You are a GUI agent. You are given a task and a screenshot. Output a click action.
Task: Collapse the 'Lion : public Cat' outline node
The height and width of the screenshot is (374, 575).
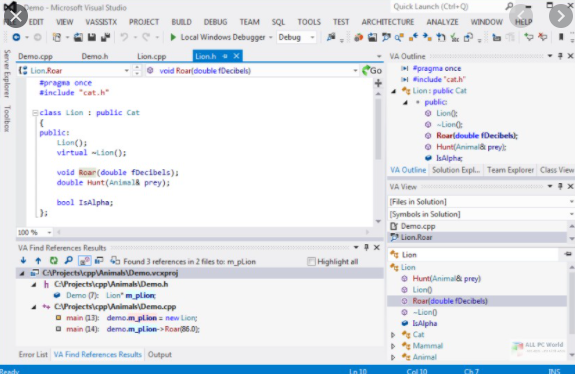click(394, 91)
